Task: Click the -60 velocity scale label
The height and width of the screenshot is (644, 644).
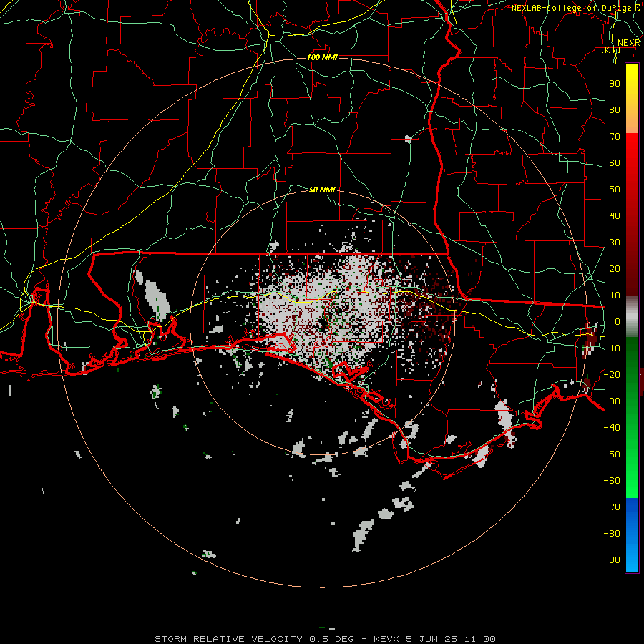Action: [x=612, y=481]
